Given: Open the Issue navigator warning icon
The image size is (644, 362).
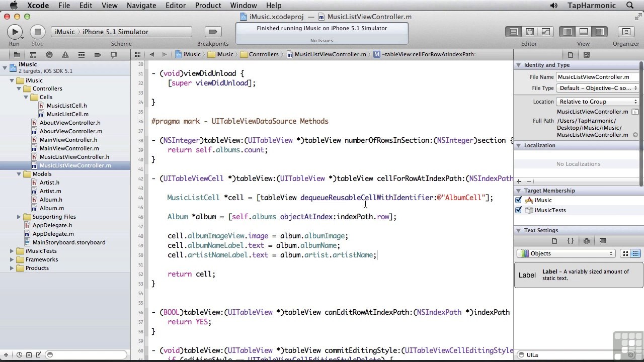Looking at the screenshot, I should point(65,54).
